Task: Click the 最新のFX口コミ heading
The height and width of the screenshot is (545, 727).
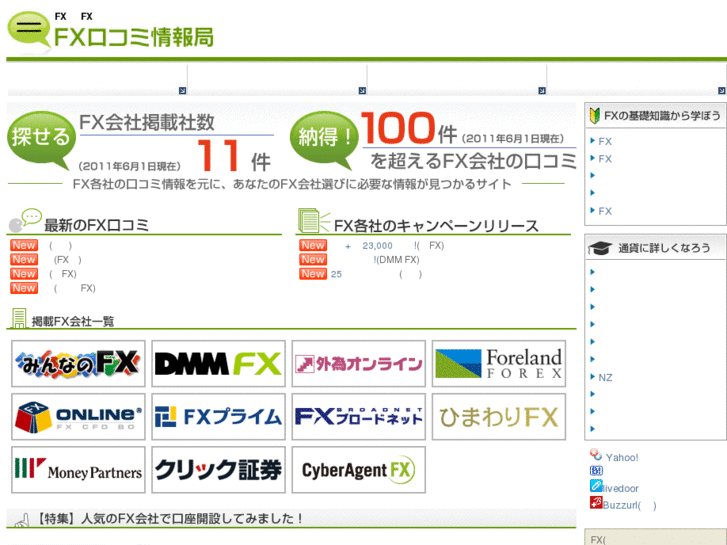Action: pyautogui.click(x=96, y=225)
